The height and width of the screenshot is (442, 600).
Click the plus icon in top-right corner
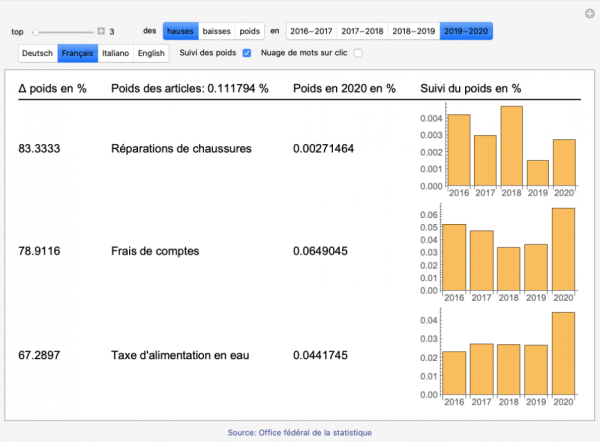tap(589, 13)
